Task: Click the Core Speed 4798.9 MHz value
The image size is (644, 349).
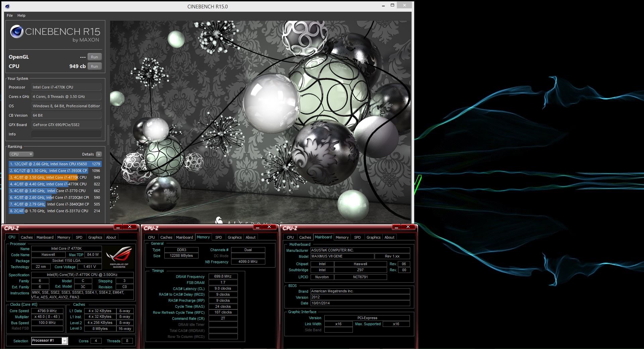Action: point(47,311)
